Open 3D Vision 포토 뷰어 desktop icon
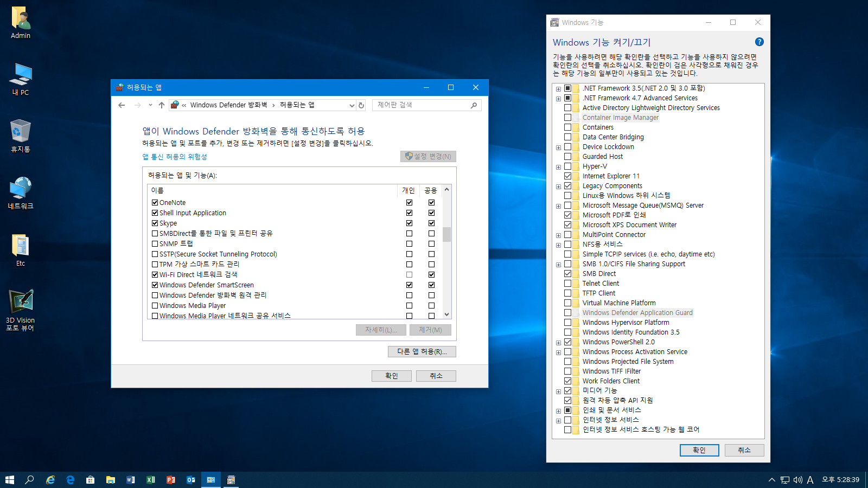Screen dimensions: 868x488 pos(21,310)
